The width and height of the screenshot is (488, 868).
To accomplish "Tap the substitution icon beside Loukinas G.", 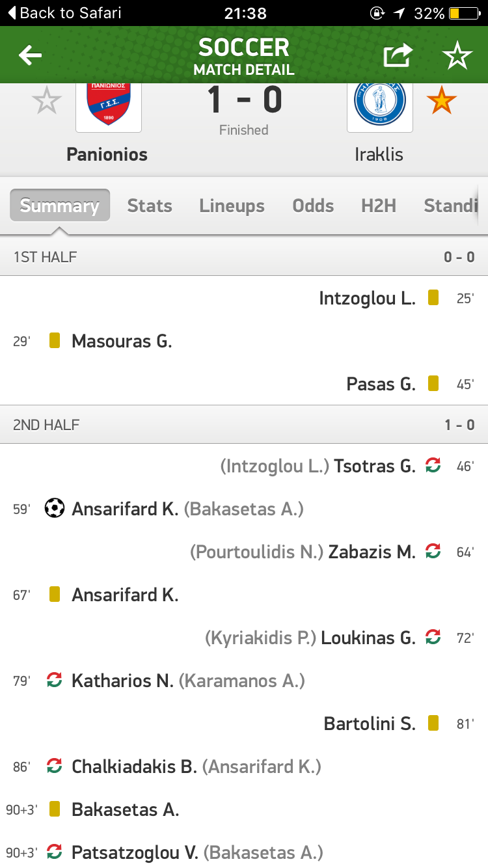I will [x=433, y=637].
